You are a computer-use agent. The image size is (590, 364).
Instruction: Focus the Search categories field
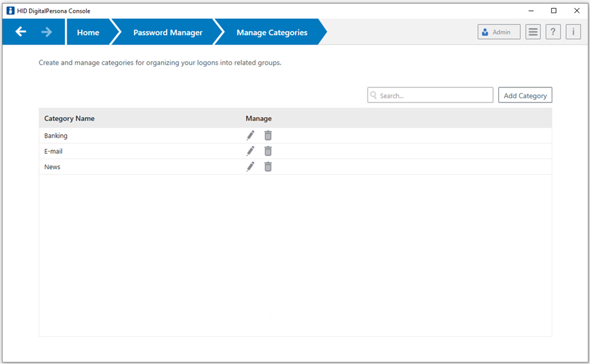coord(430,95)
